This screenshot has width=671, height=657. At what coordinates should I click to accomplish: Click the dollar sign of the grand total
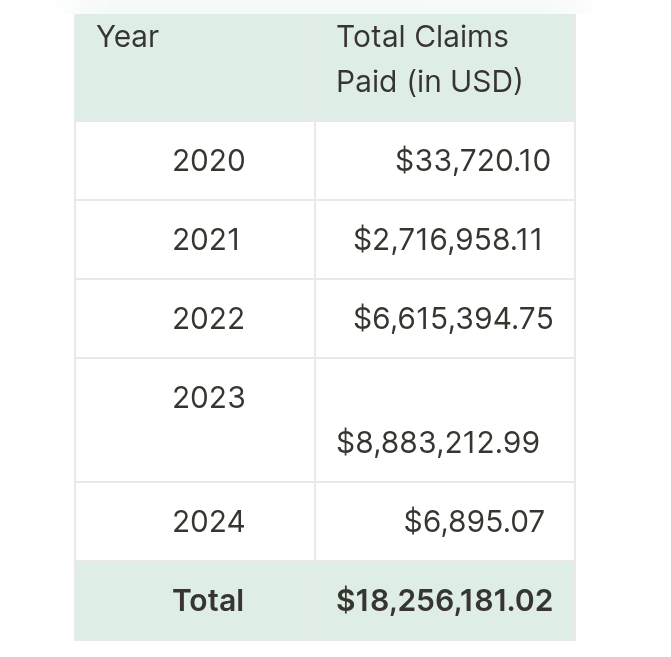click(346, 601)
